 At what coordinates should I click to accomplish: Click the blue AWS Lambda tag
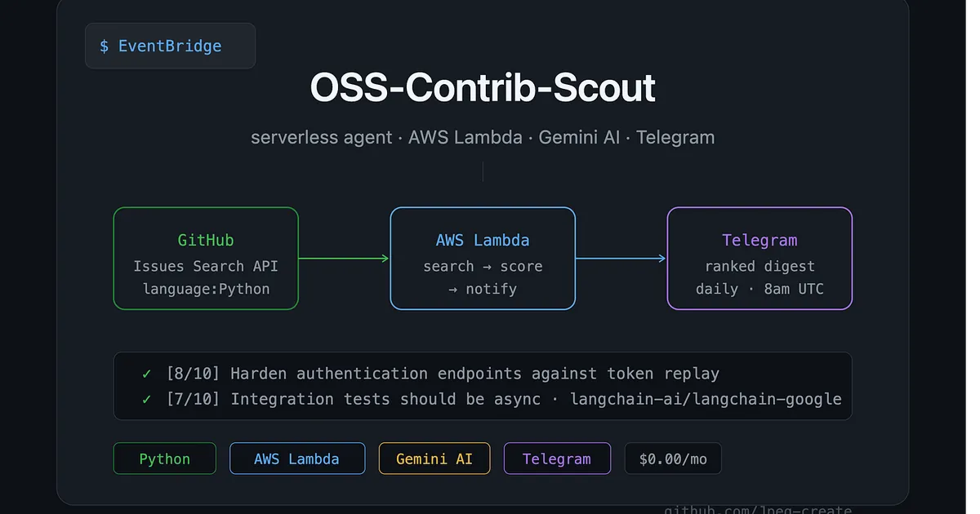pyautogui.click(x=296, y=459)
